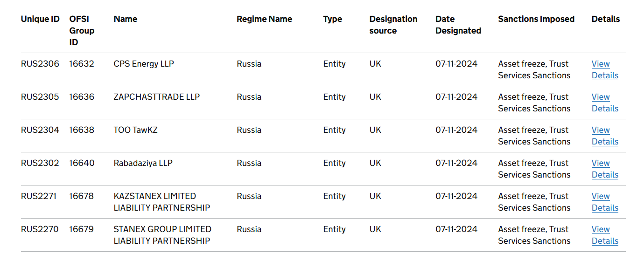Click the RUS2271 unique ID

click(39, 196)
